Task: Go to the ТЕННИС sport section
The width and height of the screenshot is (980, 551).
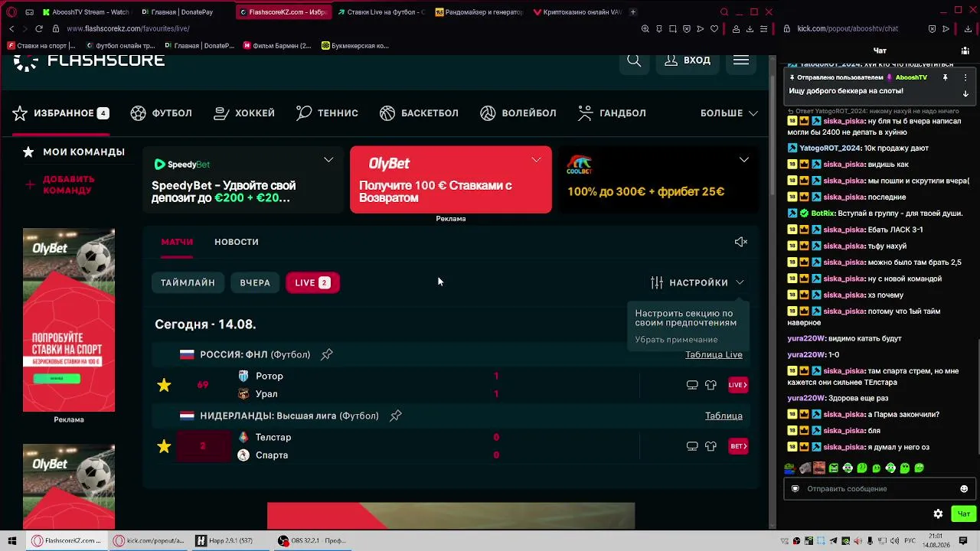Action: (x=327, y=113)
